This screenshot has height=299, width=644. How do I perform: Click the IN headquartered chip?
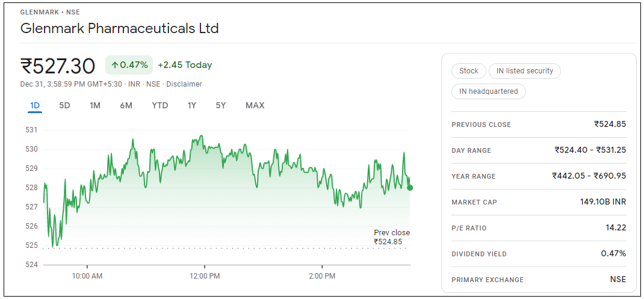[488, 91]
